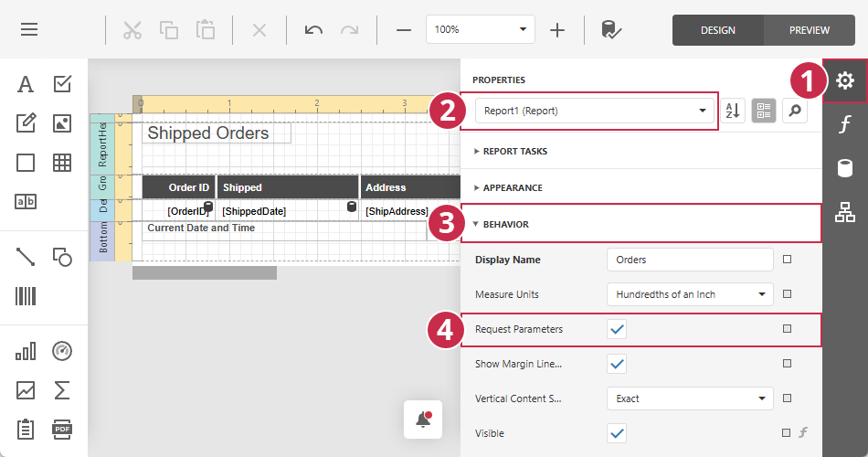Open the Visible expression editor f icon
This screenshot has height=457, width=868.
coord(803,432)
